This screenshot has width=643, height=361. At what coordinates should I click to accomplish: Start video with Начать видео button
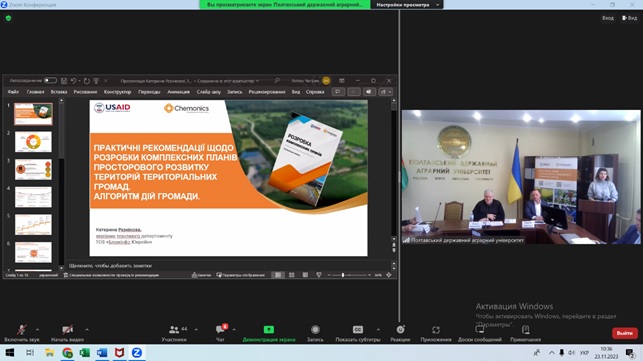click(x=68, y=333)
